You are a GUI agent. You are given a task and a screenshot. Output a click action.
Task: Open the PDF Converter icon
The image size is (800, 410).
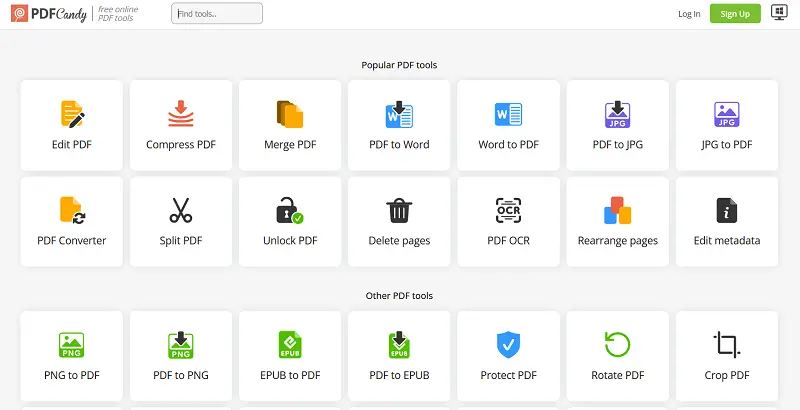(x=72, y=211)
